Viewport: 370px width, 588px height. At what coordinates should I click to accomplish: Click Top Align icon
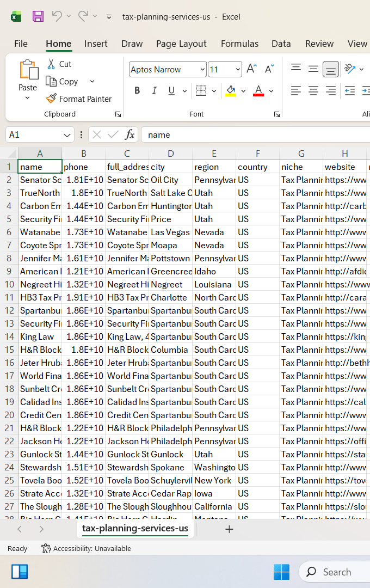(x=296, y=69)
